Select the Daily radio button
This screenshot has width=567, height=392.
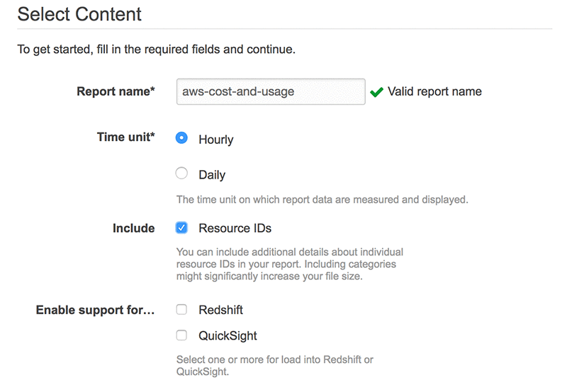(181, 174)
